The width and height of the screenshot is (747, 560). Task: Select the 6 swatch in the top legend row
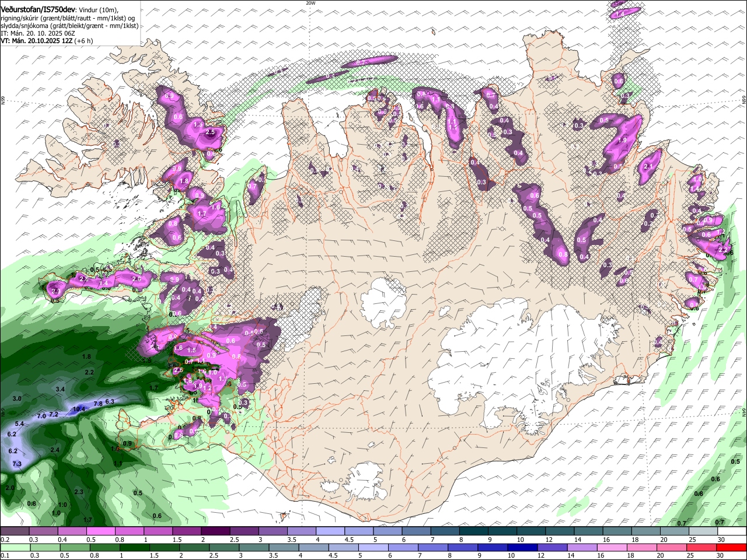tap(416, 531)
